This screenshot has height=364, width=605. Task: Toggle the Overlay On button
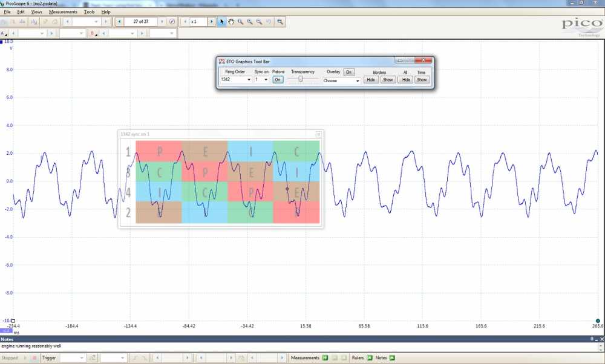click(349, 72)
